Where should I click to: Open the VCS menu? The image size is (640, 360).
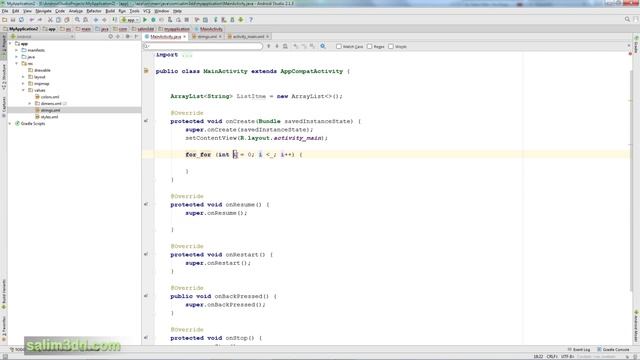coord(147,11)
